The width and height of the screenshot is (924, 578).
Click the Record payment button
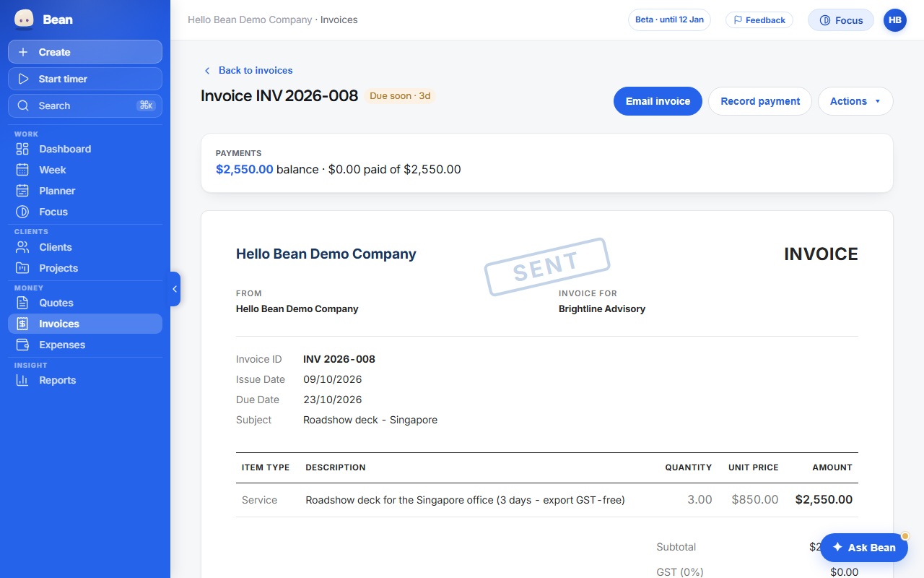[x=760, y=101]
